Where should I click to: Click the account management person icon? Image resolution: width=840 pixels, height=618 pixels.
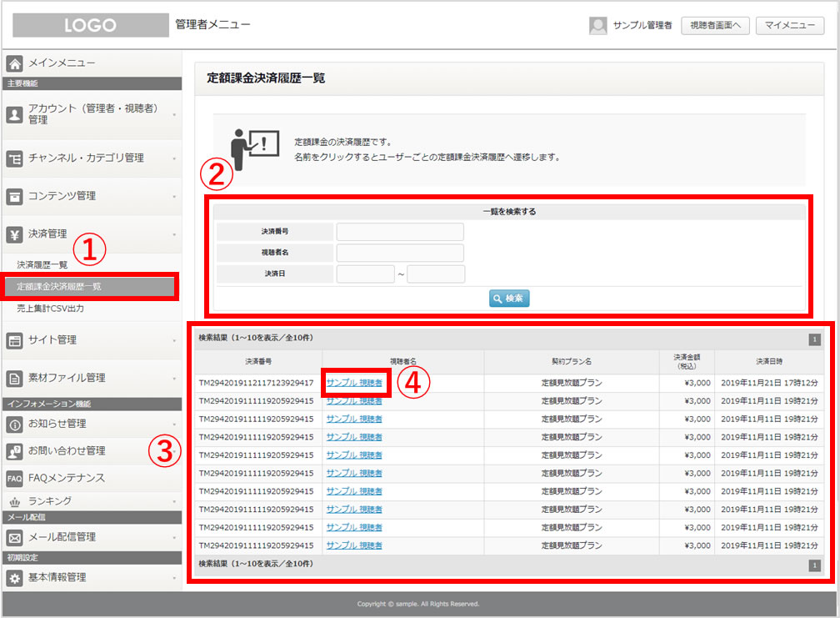(14, 114)
